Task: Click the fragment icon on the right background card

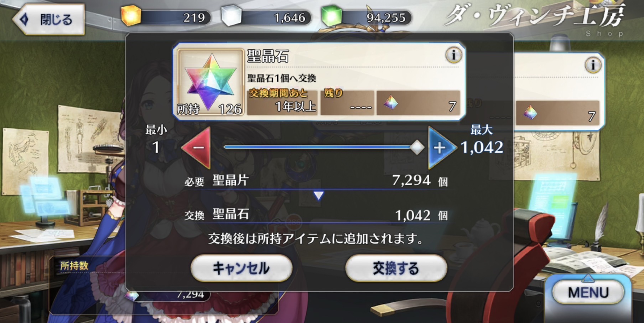Action: pyautogui.click(x=530, y=113)
